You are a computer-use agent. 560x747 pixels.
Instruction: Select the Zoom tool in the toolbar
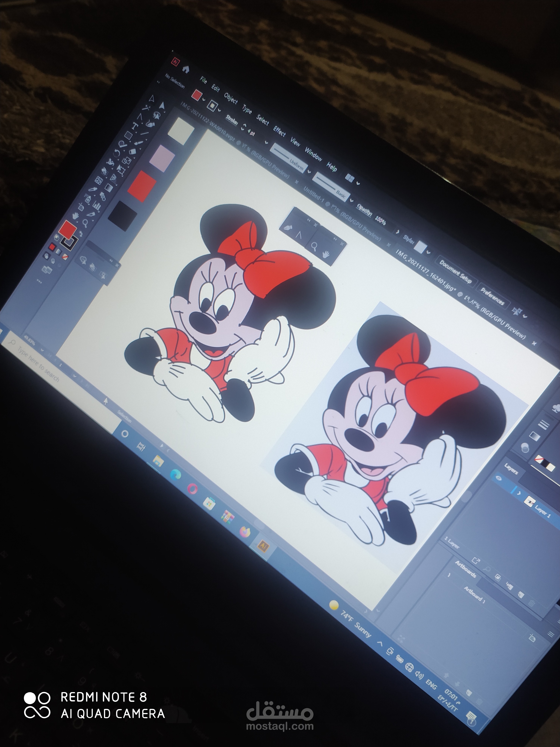tap(86, 223)
